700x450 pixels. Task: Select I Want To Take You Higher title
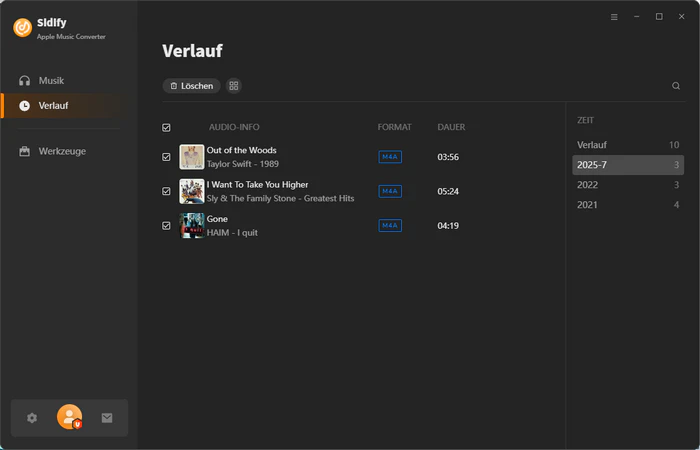(x=258, y=184)
